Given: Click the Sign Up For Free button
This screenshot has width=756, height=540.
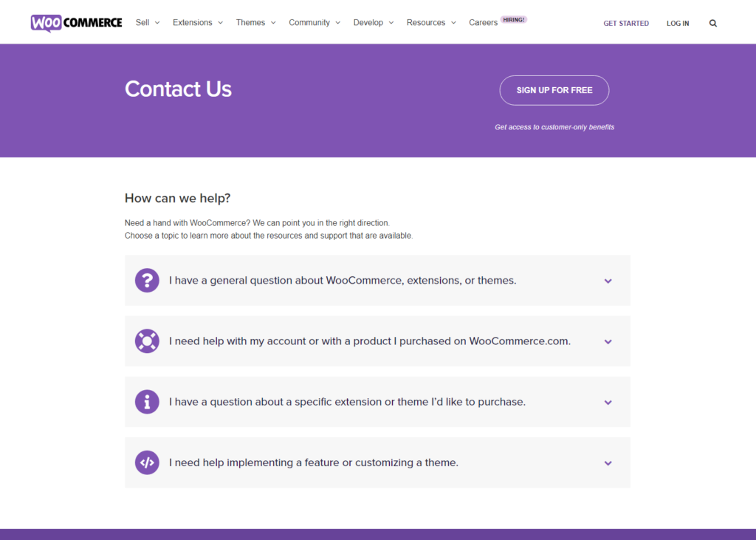Looking at the screenshot, I should [x=554, y=90].
